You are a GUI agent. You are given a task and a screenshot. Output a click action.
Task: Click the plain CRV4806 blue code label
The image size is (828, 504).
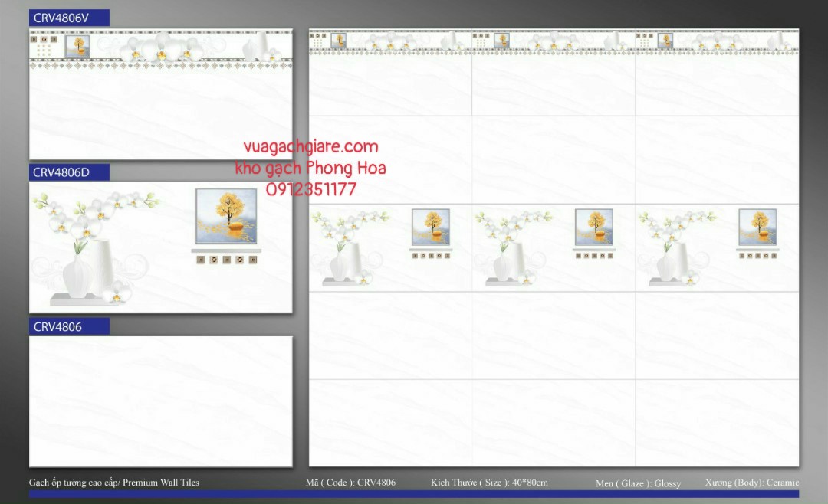point(69,326)
